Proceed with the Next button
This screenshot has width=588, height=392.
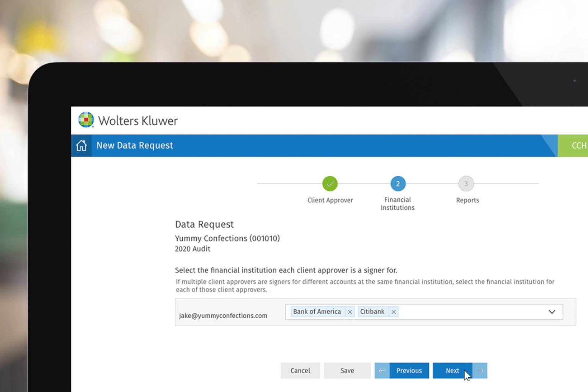click(x=452, y=371)
